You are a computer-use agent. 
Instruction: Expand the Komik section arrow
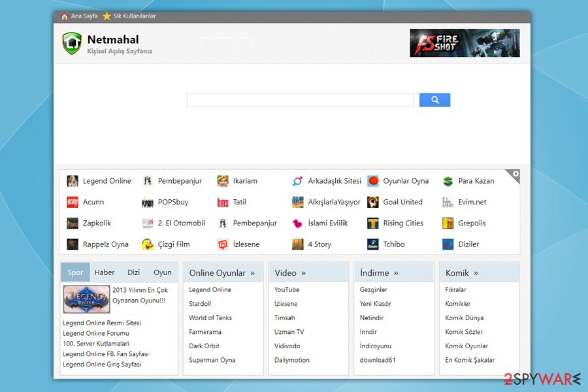(x=476, y=273)
